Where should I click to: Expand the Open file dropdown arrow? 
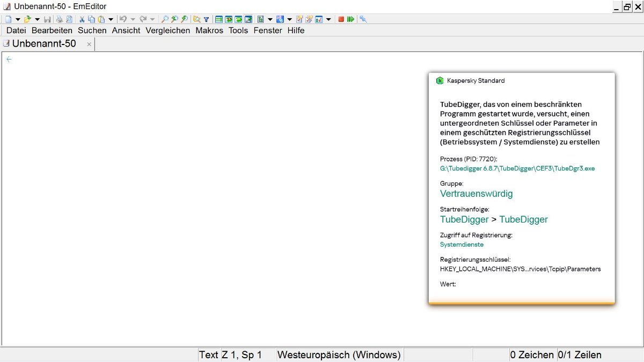37,19
